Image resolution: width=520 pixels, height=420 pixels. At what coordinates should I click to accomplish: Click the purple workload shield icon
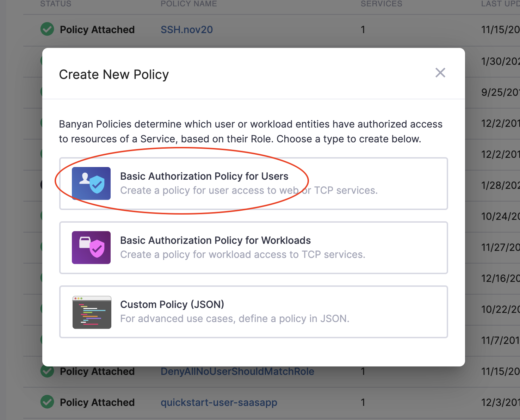point(91,247)
